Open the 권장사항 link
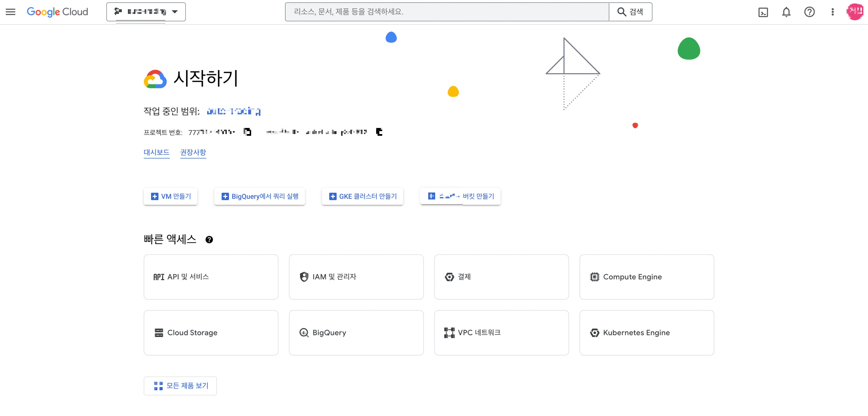 [193, 152]
